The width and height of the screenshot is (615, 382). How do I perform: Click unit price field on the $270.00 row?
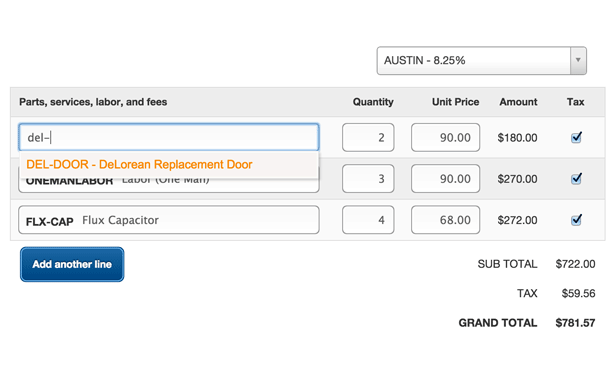445,178
